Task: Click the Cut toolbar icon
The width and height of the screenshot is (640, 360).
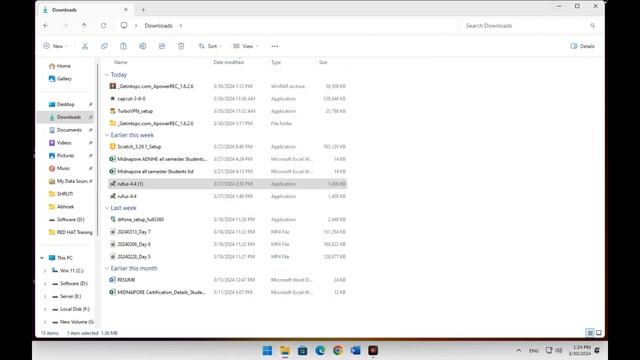Action: 85,46
